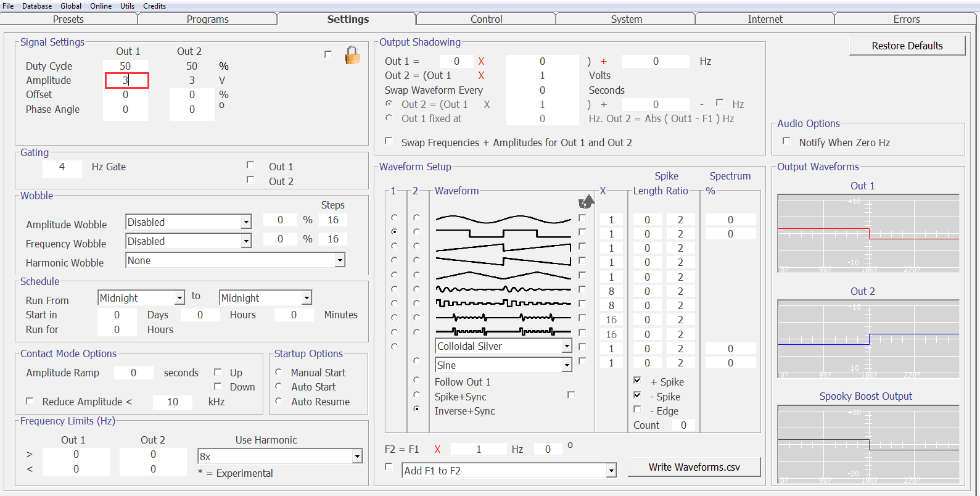Click the invert arrow icon above waveform checkboxes
Screen dimensions: 980x496
pyautogui.click(x=586, y=202)
